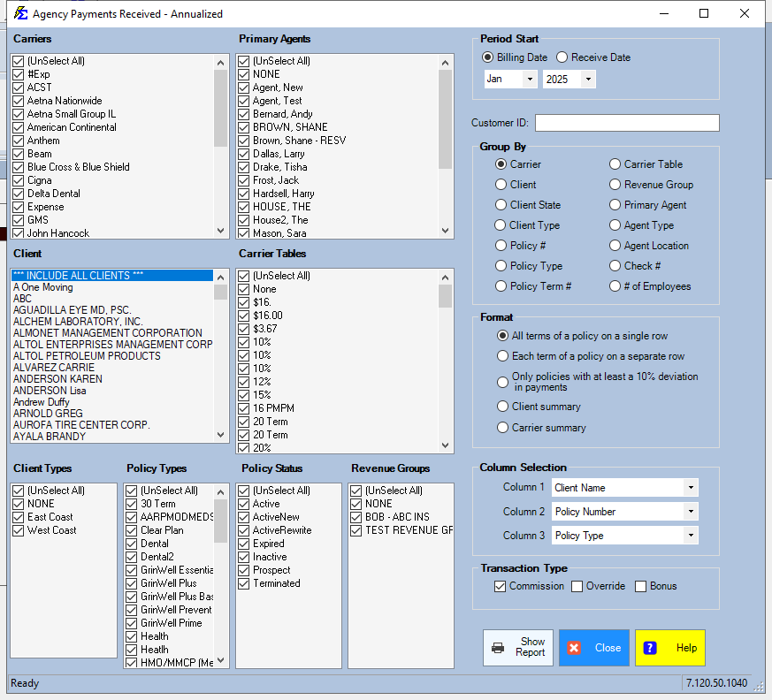Viewport: 772px width, 700px height.
Task: Toggle the Terminated policy status checkbox
Action: coord(245,583)
